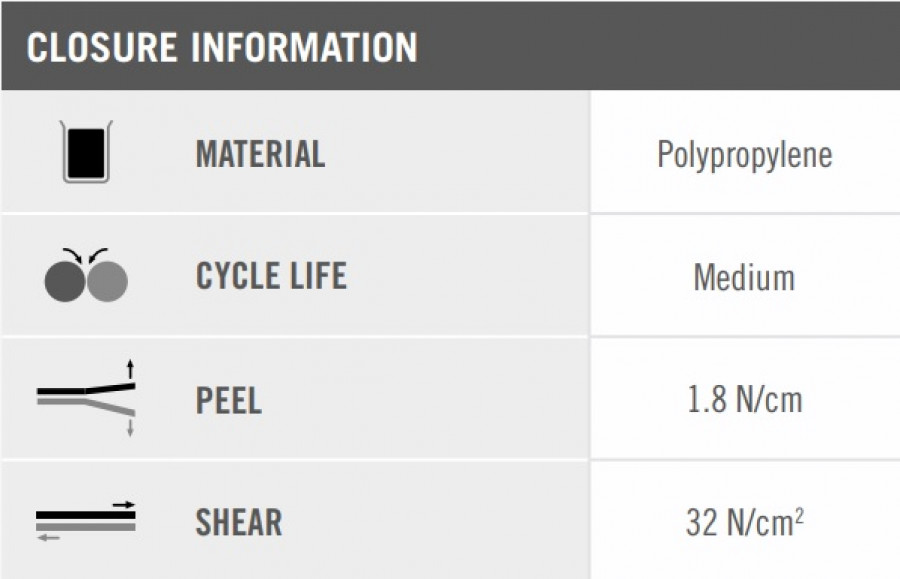The width and height of the screenshot is (900, 579).
Task: Select the dark circle in Cycle Life icon
Action: coord(65,281)
